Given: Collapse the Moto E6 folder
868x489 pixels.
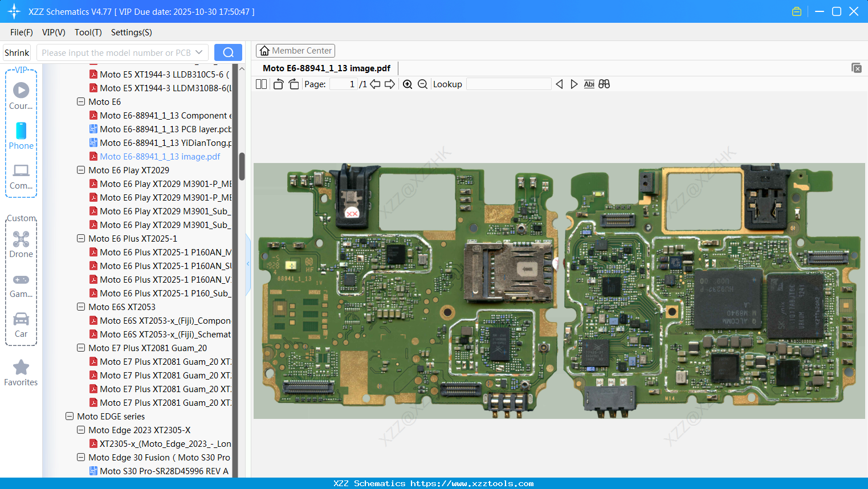Looking at the screenshot, I should click(x=81, y=102).
